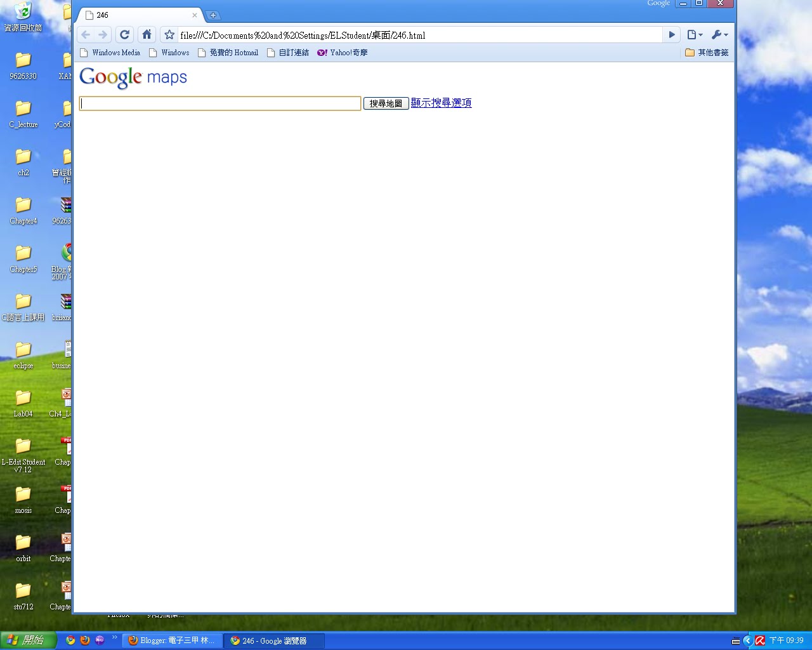The height and width of the screenshot is (650, 812).
Task: Go back using the browser back arrow
Action: 86,35
